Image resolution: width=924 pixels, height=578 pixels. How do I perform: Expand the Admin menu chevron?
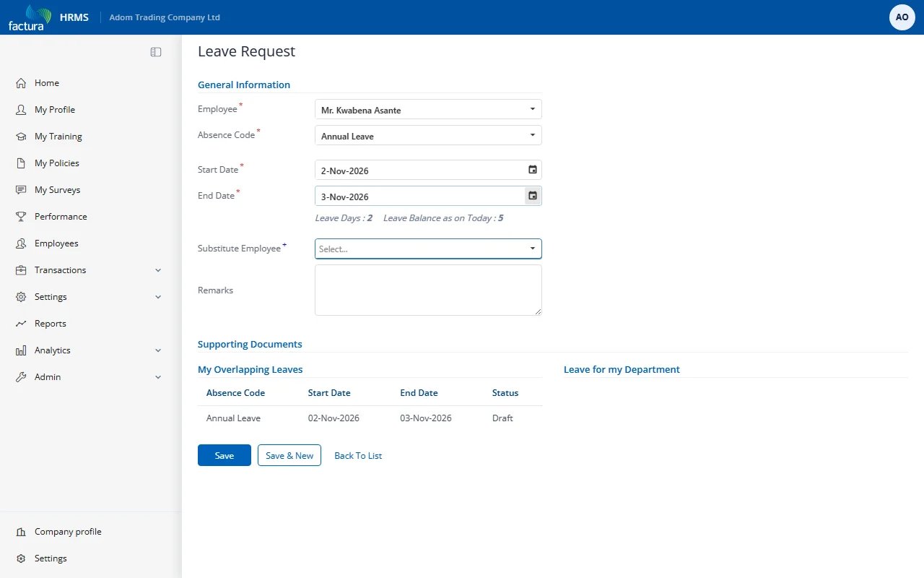[158, 377]
